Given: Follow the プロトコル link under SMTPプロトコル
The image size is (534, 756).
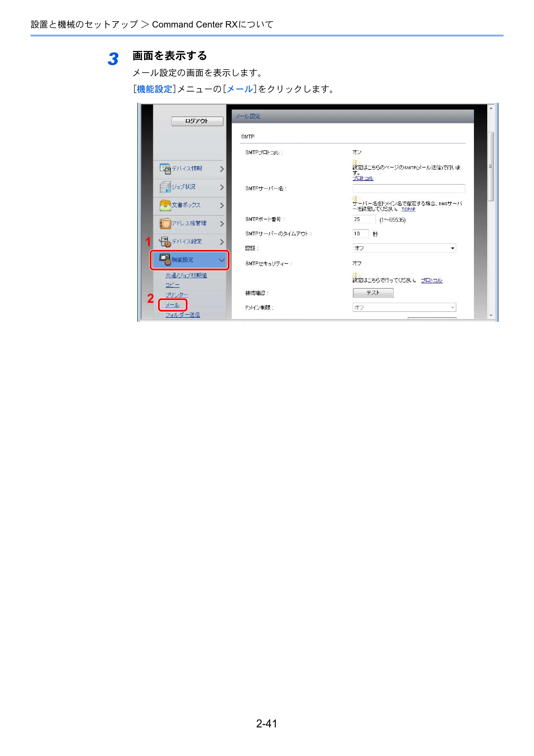Looking at the screenshot, I should click(363, 179).
